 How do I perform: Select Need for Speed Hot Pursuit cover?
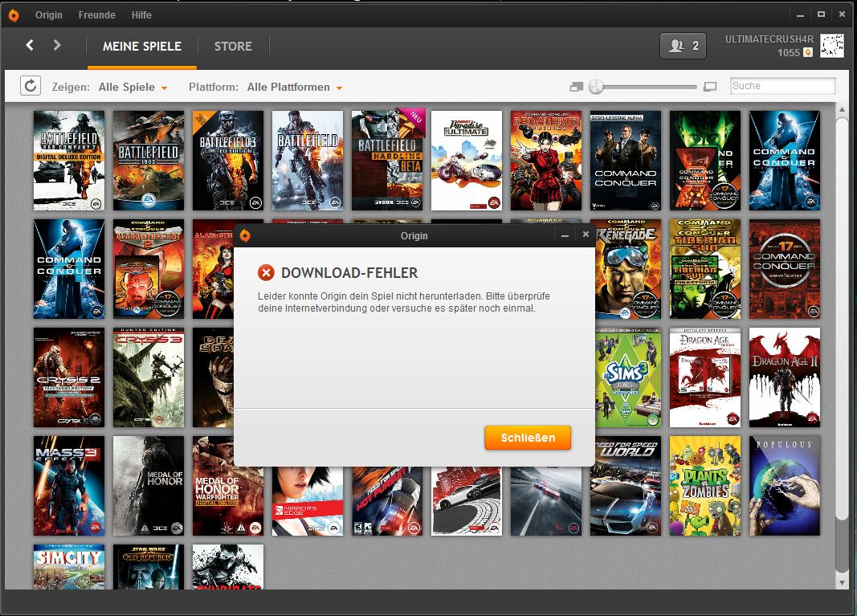pos(387,501)
